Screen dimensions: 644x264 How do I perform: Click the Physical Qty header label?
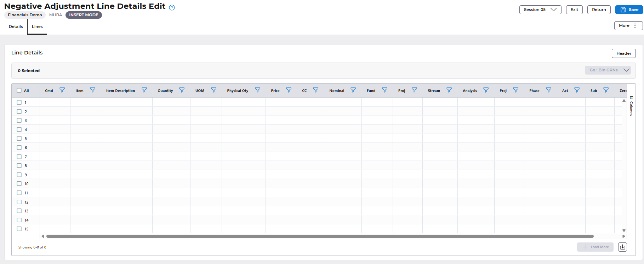pos(238,91)
